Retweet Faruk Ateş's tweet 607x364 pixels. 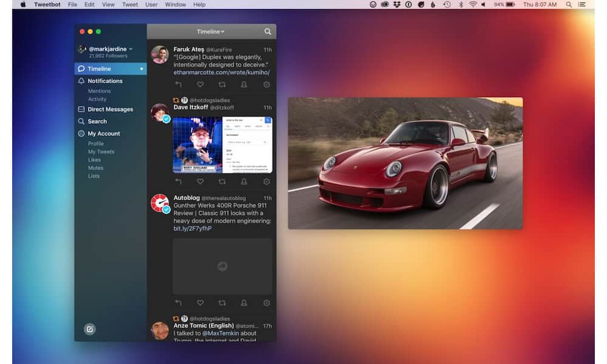click(222, 84)
